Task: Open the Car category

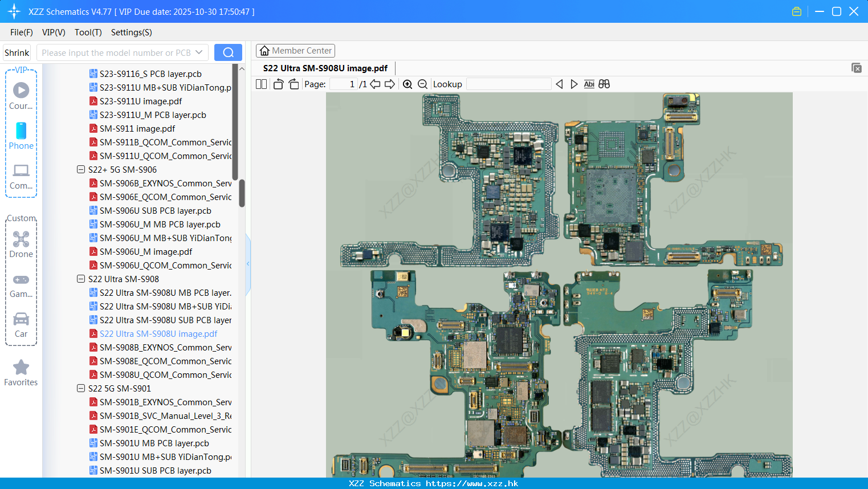Action: [x=21, y=325]
